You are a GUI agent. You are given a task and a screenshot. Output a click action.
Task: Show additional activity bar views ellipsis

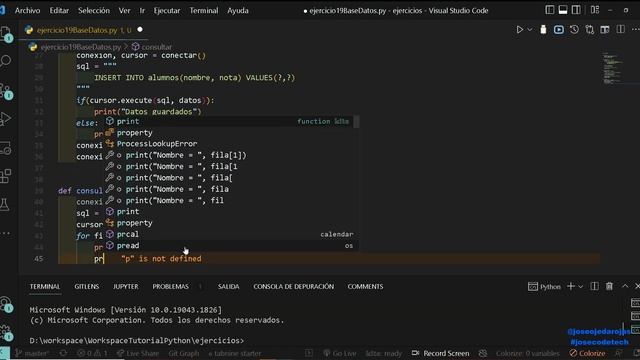(5, 233)
